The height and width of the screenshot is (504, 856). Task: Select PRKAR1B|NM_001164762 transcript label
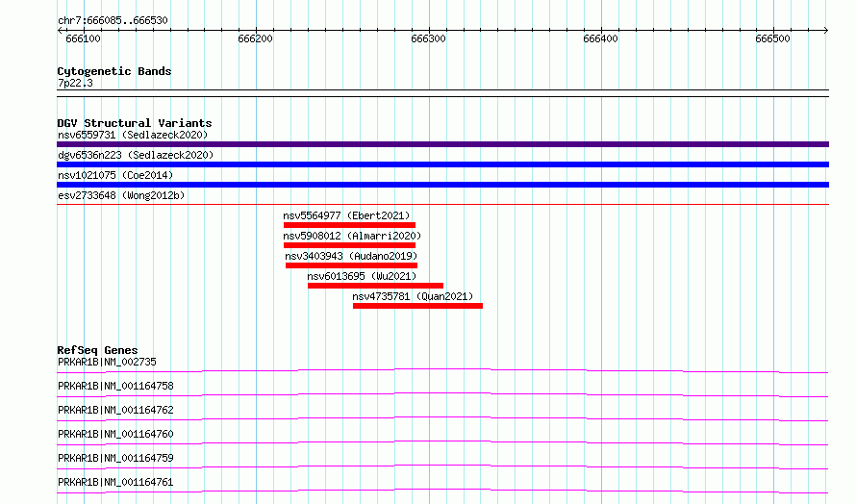coord(115,410)
